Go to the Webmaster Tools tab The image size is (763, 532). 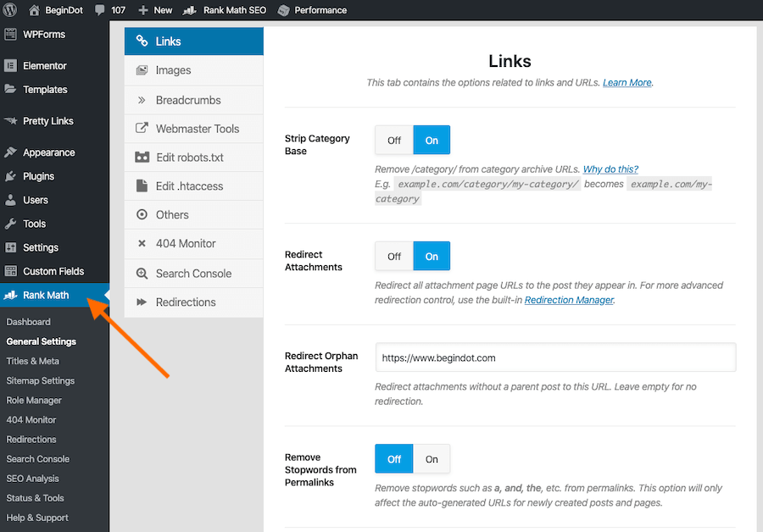coord(193,129)
